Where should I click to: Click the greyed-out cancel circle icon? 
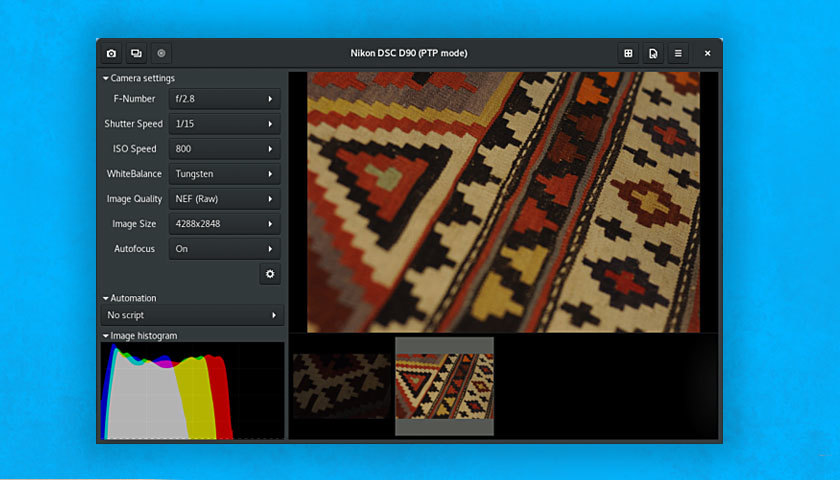coord(161,53)
